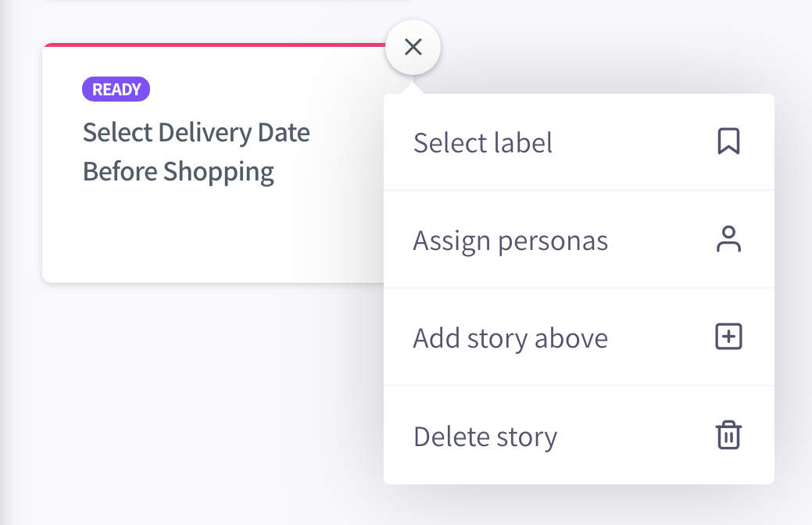Click the words Before Shopping on the card
Viewport: 812px width, 525px height.
coord(178,172)
